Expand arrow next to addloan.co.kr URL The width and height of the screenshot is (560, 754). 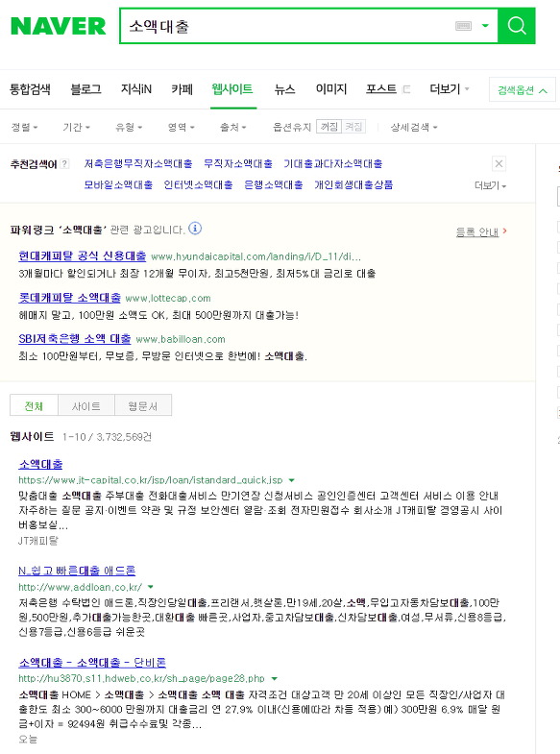(151, 587)
